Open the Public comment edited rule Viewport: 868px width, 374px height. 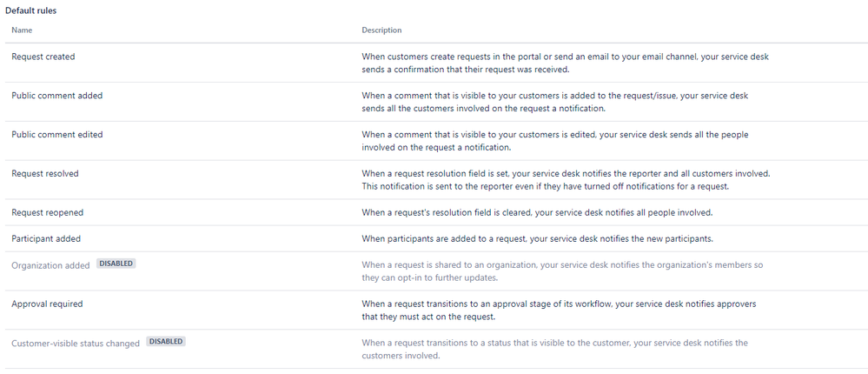(x=56, y=135)
